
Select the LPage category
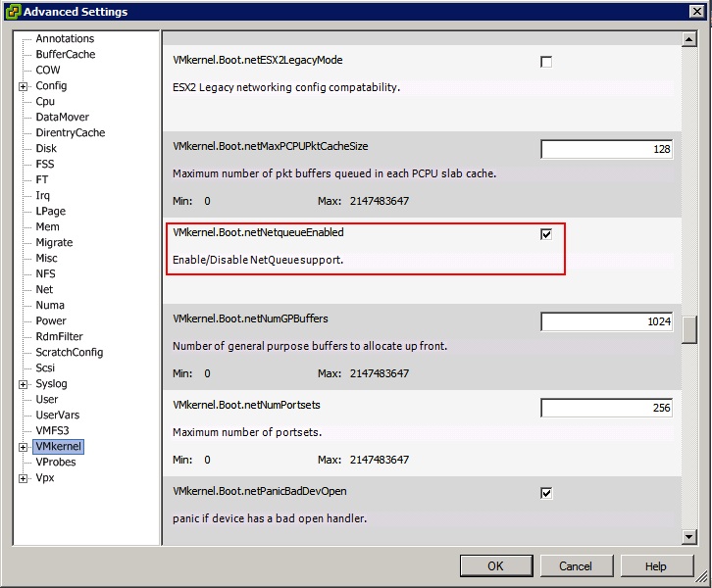pyautogui.click(x=51, y=211)
